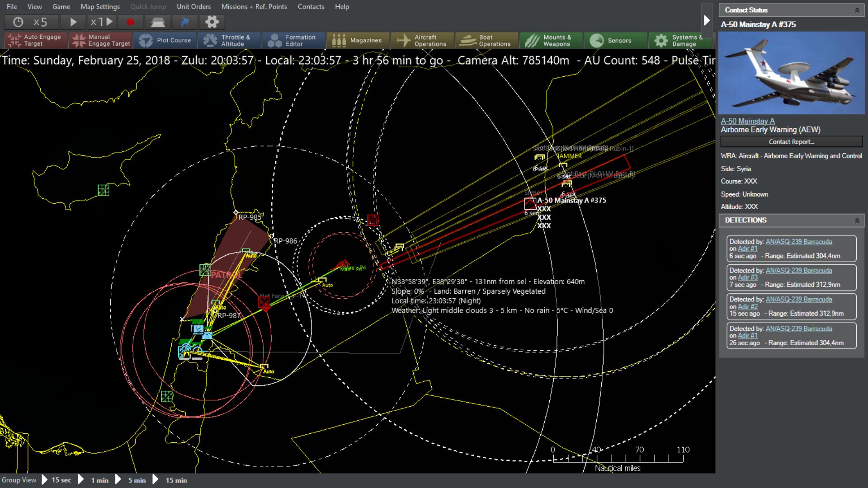Screen dimensions: 868x488
Task: Open the Magazines panel
Action: pos(358,40)
